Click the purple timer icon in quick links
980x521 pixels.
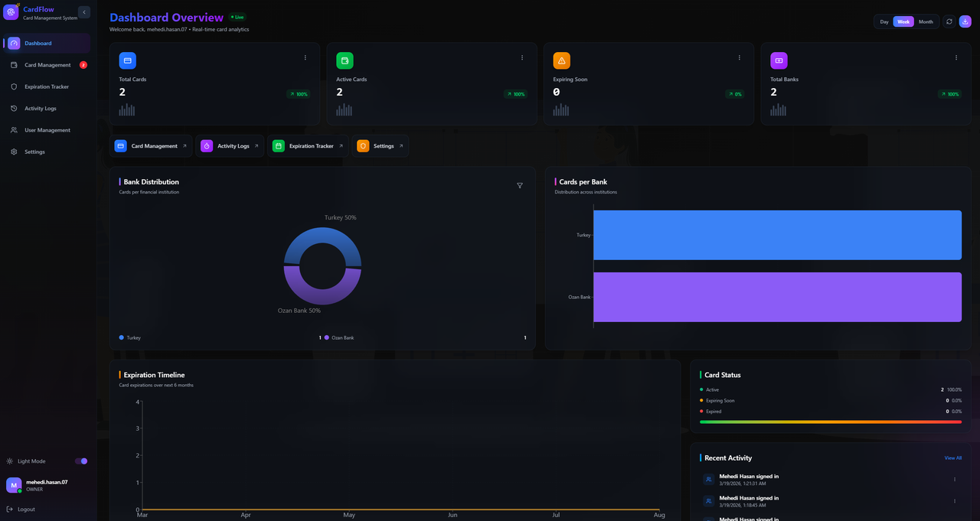[x=207, y=146]
